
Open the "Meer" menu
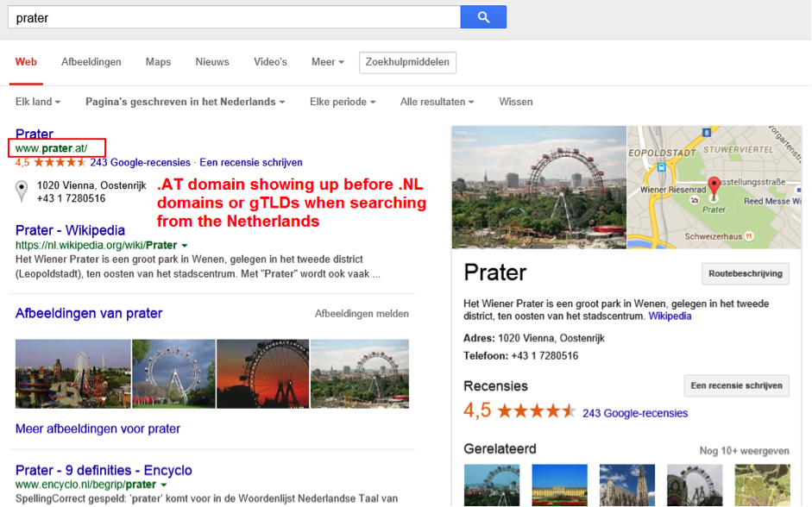tap(326, 62)
